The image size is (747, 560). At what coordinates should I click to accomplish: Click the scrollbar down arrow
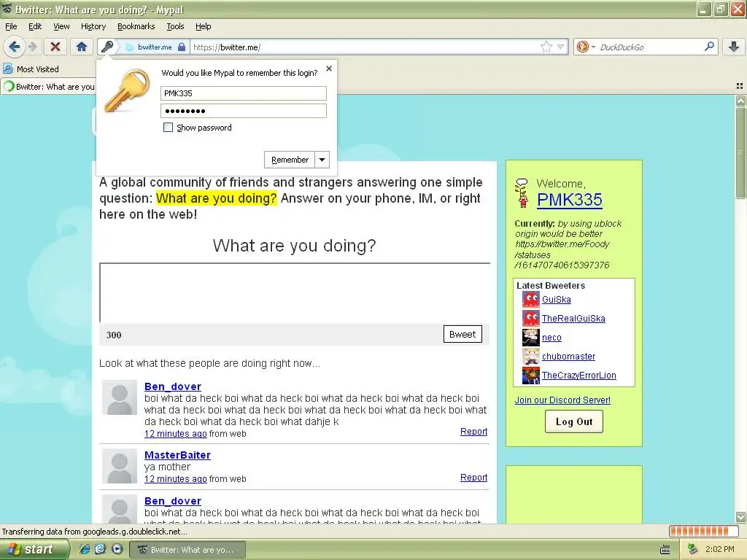(x=740, y=517)
